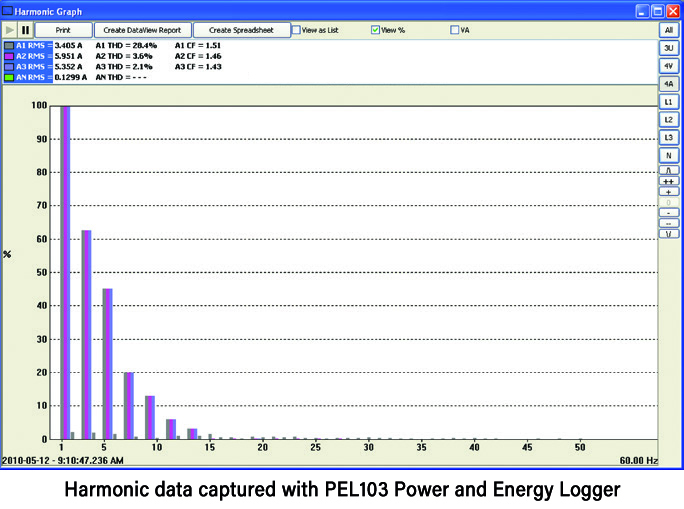The height and width of the screenshot is (509, 684).
Task: Click the A1 CF = 1.51 value
Action: pos(198,46)
